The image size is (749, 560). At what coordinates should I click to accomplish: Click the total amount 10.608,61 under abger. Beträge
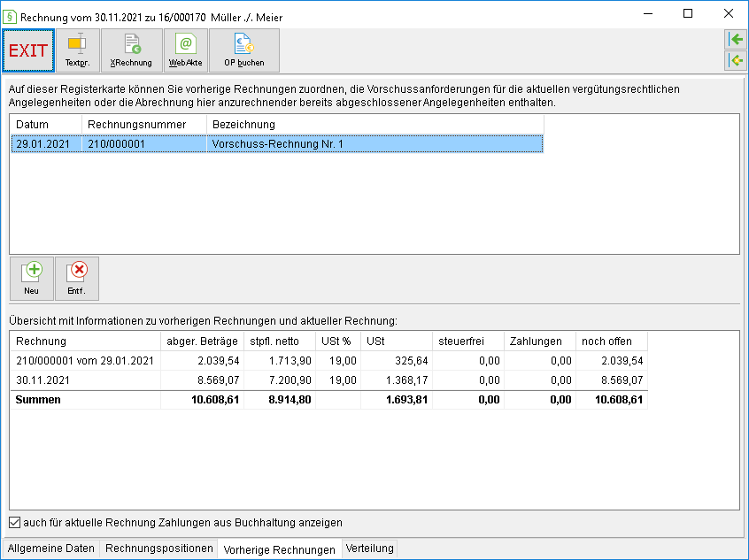[x=215, y=400]
